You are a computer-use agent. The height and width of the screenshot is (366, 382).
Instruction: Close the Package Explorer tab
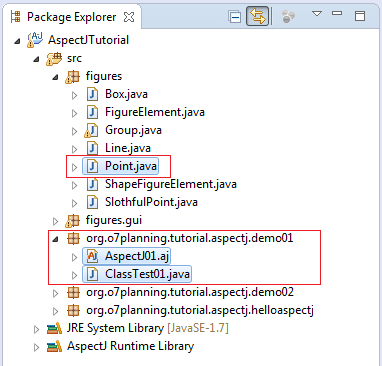pos(129,17)
